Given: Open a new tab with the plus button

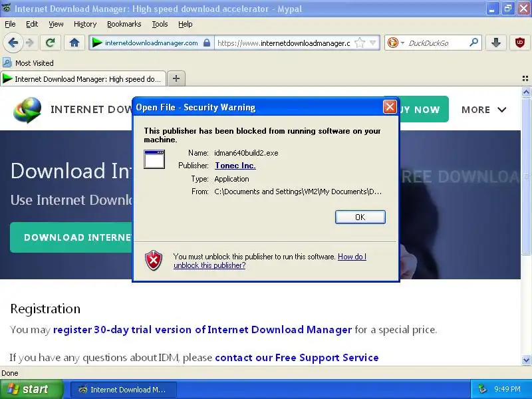Looking at the screenshot, I should (176, 78).
